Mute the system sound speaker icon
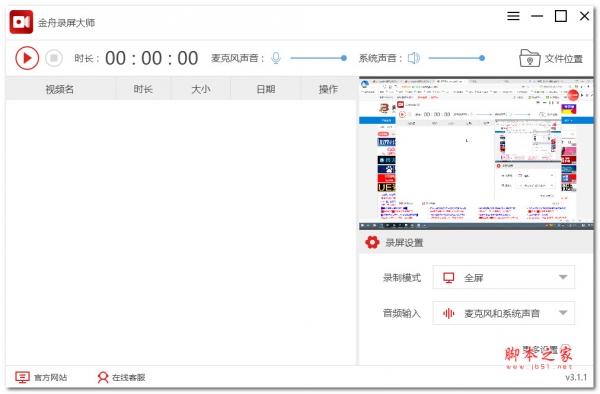600x394 pixels. pos(414,58)
